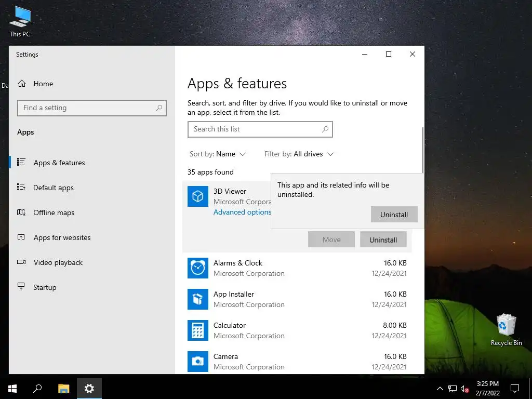The image size is (532, 399).
Task: Click magnifier in Search this list box
Action: click(x=325, y=129)
